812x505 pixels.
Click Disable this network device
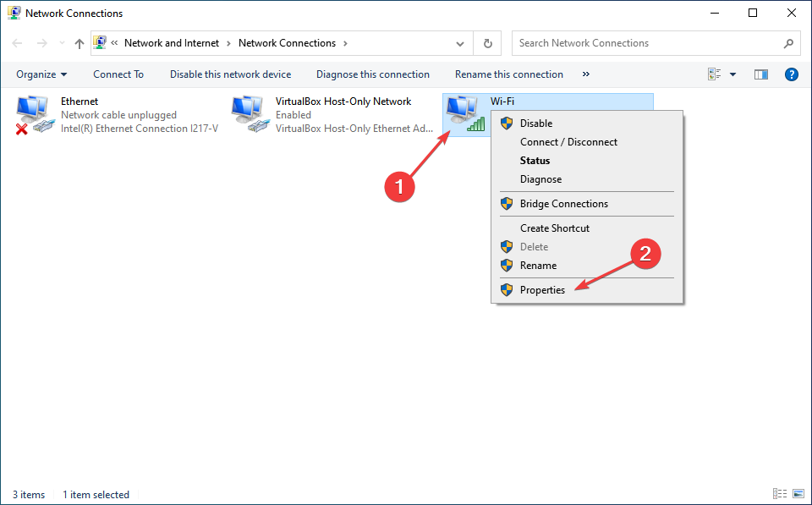(230, 74)
